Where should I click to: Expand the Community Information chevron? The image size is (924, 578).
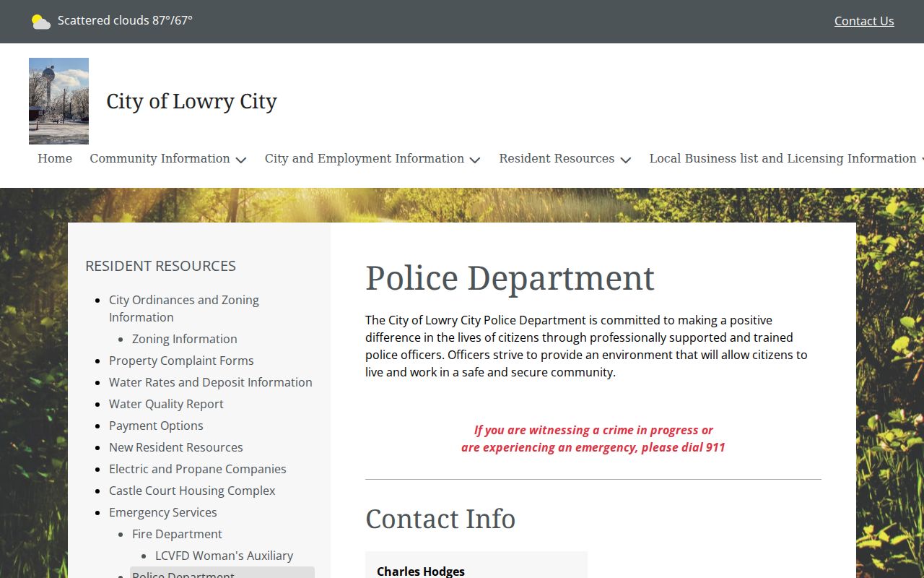[x=241, y=160]
